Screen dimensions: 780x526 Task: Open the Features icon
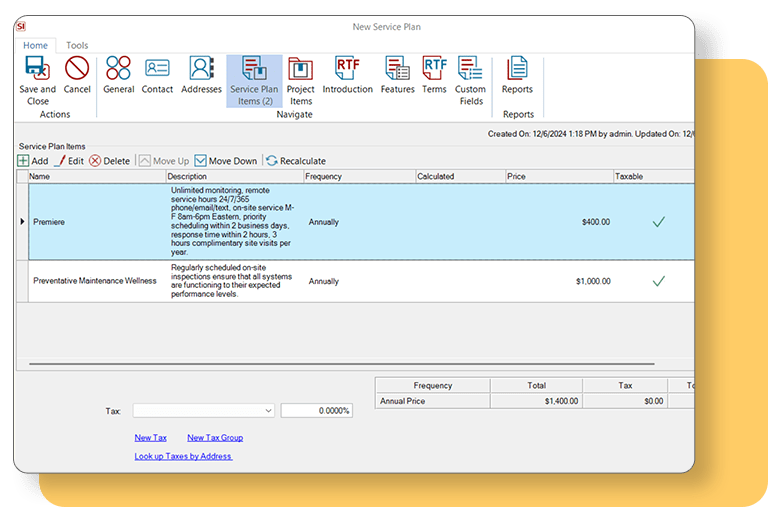click(x=397, y=68)
